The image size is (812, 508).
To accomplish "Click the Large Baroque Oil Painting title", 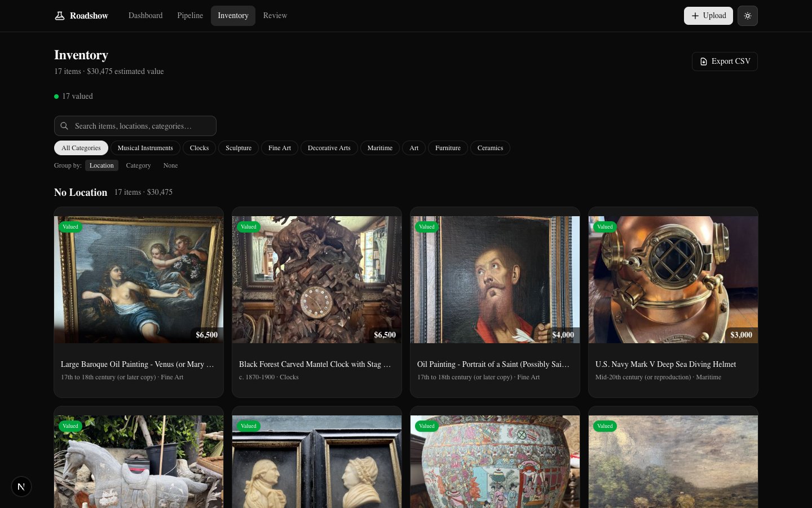I will tap(138, 364).
